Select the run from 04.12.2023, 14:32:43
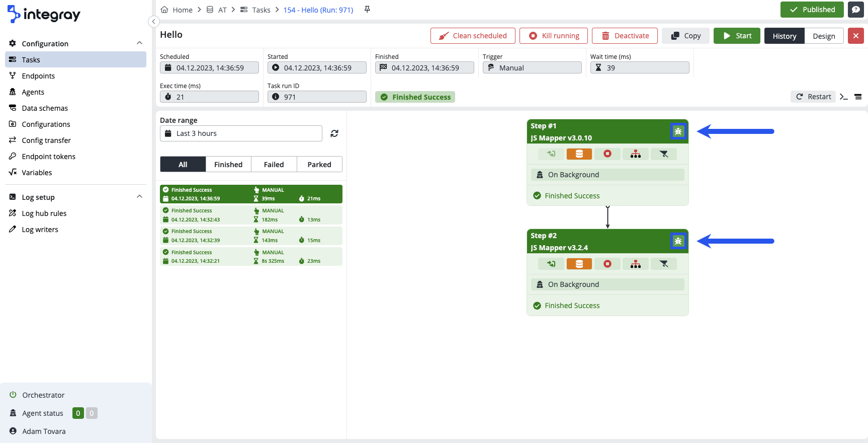 point(251,215)
